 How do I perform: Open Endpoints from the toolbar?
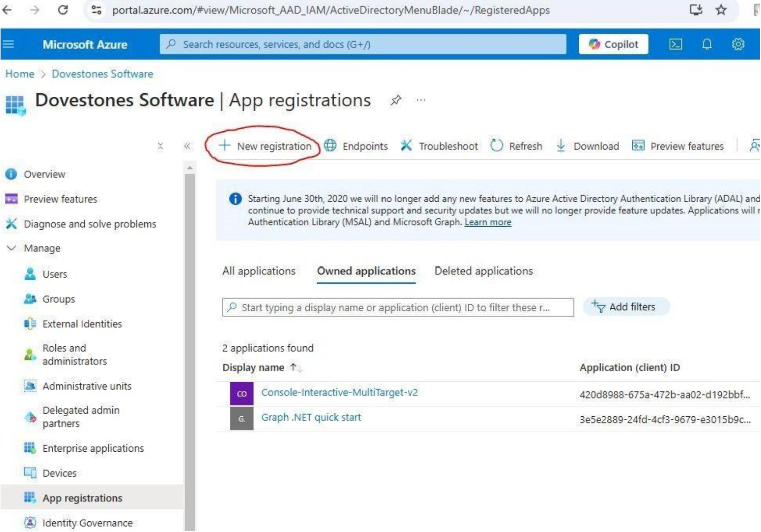point(357,146)
